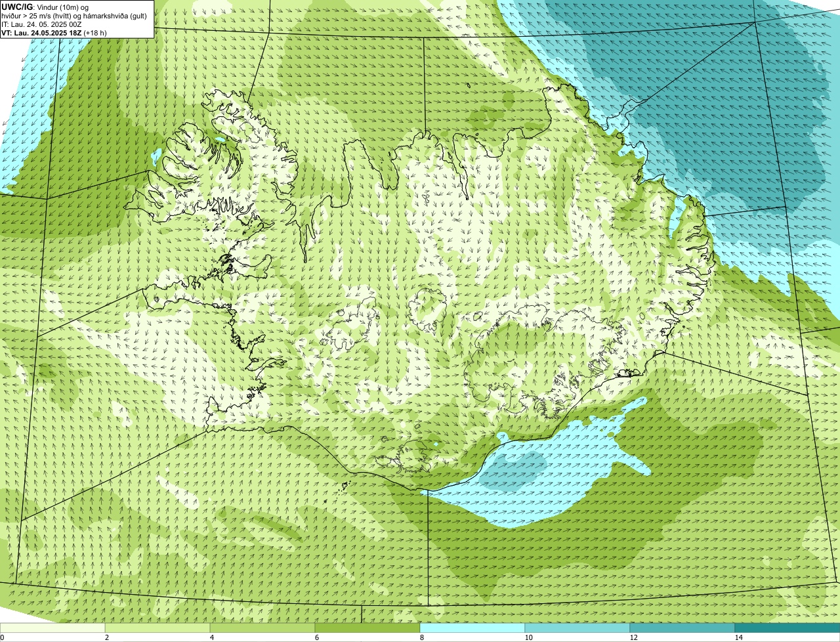This screenshot has height=642, width=840.
Task: Click the '4' tick label on the colorbar
Action: [211, 637]
